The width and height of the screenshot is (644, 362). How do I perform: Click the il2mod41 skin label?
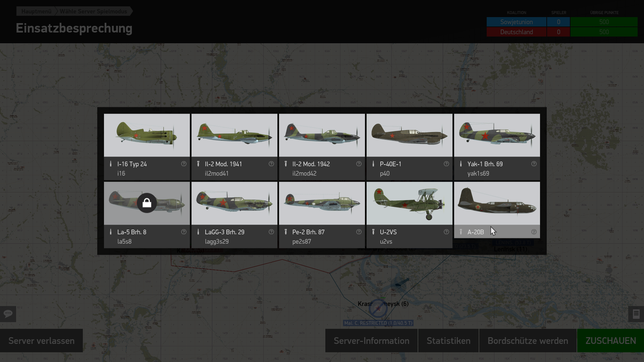(217, 174)
